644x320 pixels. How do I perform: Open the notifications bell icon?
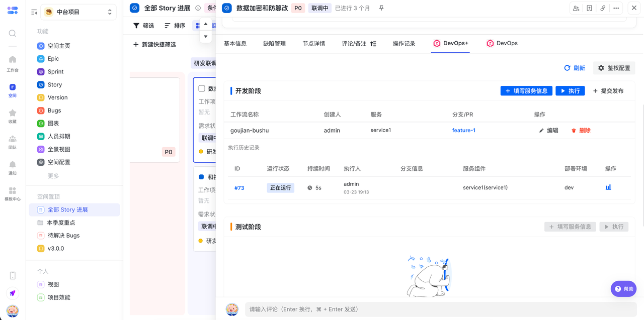click(13, 165)
